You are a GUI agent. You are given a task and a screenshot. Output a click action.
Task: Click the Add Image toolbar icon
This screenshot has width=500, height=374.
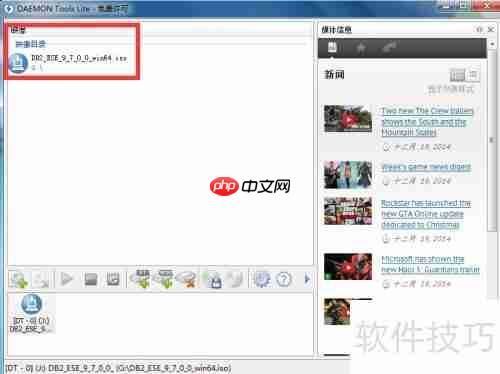coord(19,280)
